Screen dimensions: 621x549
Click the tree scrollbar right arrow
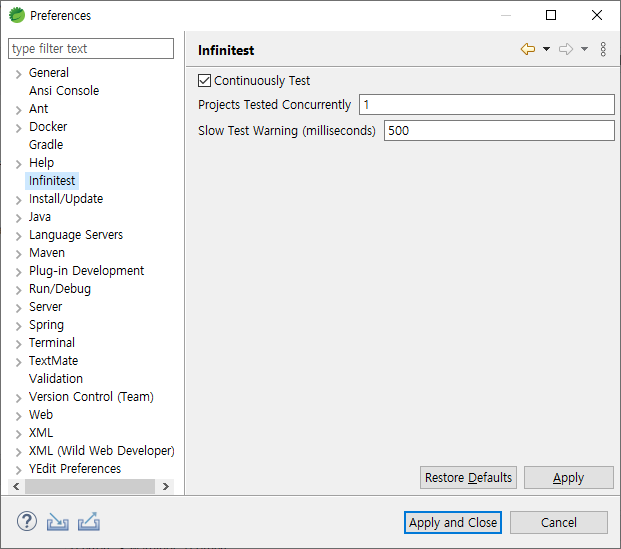click(166, 486)
